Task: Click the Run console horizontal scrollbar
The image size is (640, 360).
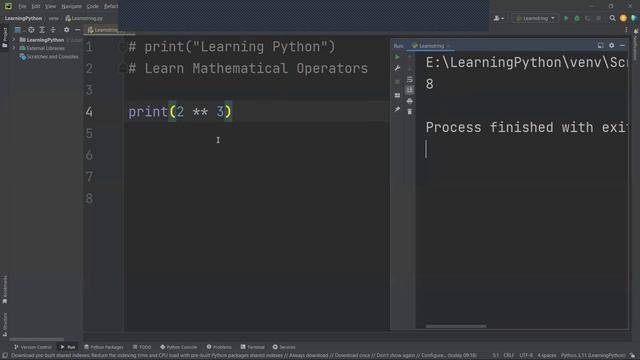Action: point(456,326)
